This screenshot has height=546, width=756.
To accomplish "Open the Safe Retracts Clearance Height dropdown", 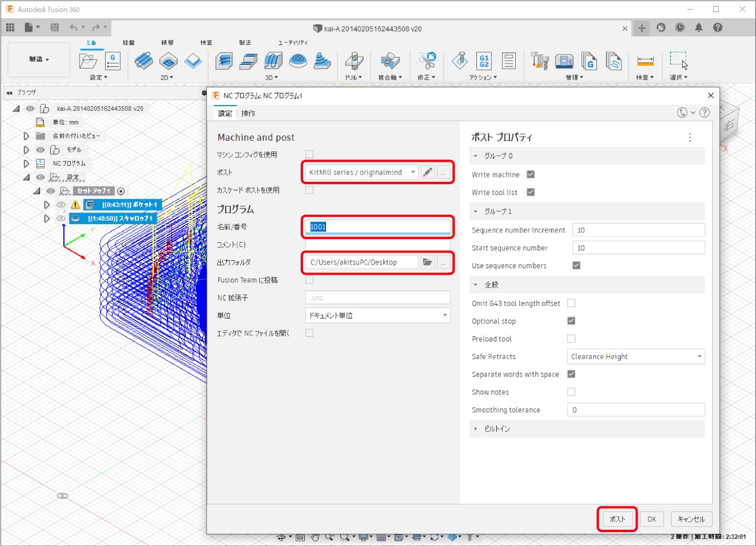I will tap(636, 356).
